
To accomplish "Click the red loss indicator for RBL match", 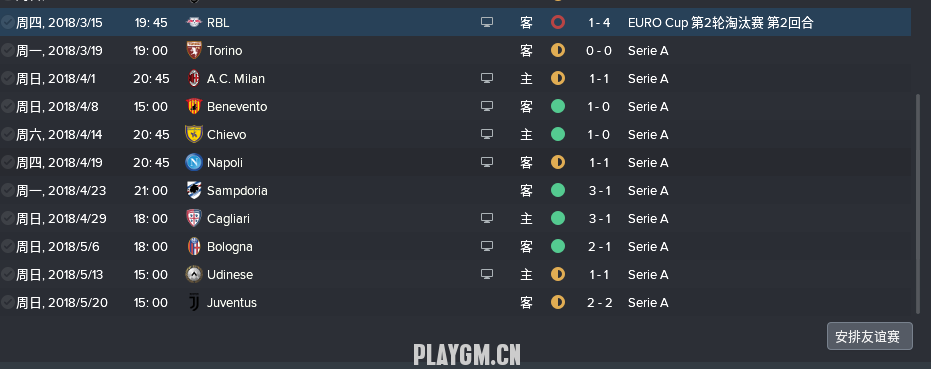I will click(558, 23).
